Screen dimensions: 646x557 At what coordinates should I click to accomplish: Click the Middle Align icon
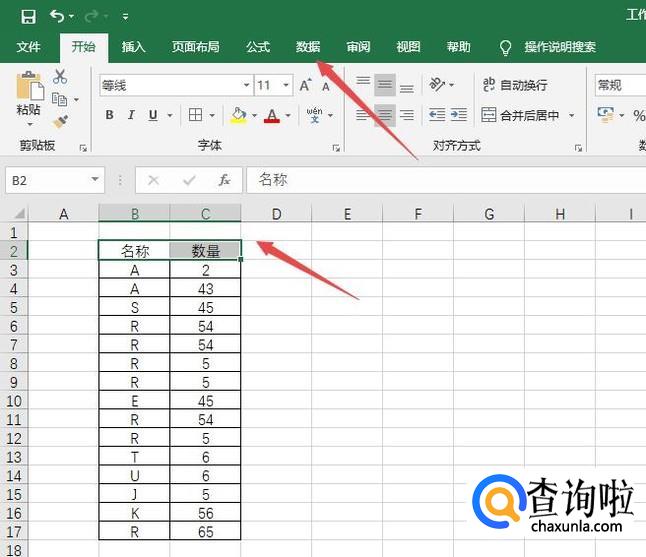click(385, 85)
